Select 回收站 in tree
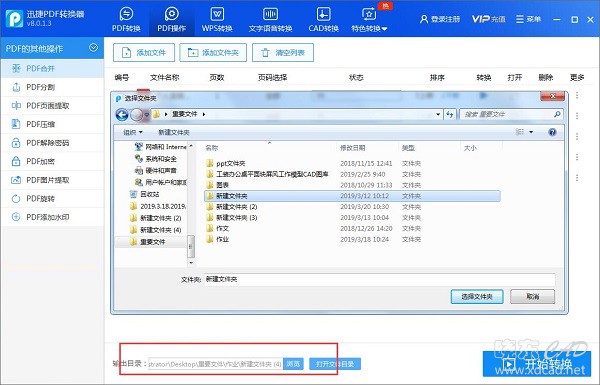This screenshot has height=385, width=600. click(x=145, y=194)
